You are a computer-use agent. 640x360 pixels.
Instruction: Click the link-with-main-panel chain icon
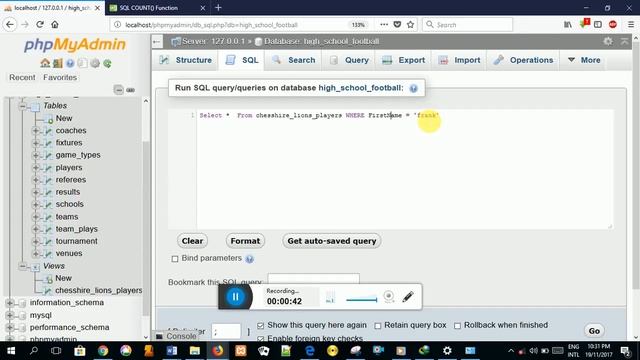point(131,90)
